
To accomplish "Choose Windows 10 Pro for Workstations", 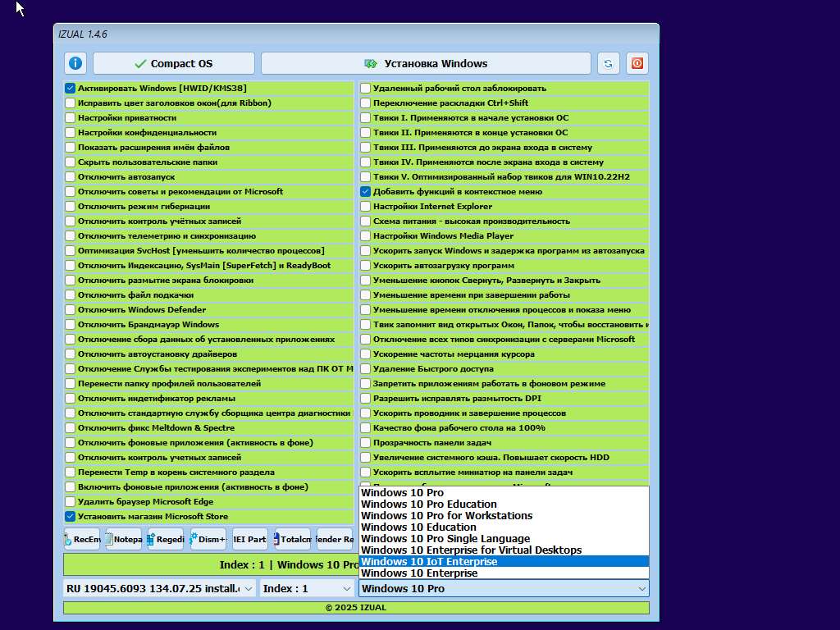I will tap(504, 515).
